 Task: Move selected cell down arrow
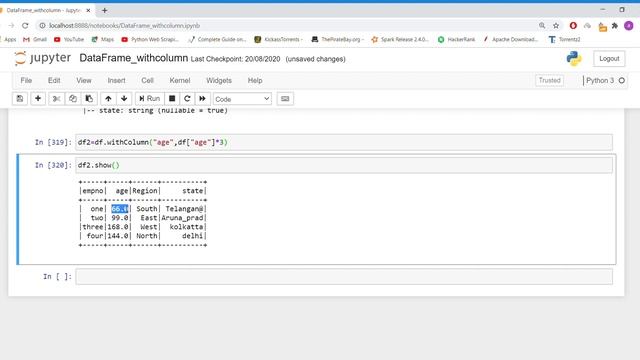click(x=124, y=99)
